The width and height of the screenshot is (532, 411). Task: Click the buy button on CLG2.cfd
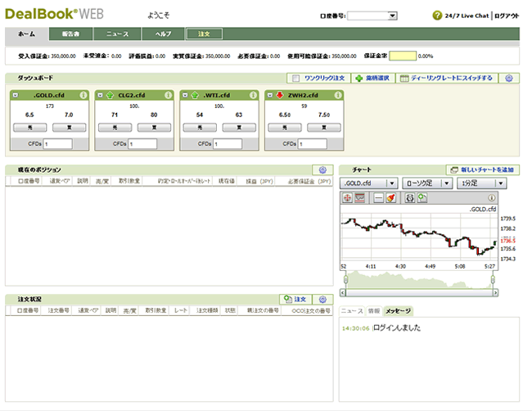click(154, 128)
